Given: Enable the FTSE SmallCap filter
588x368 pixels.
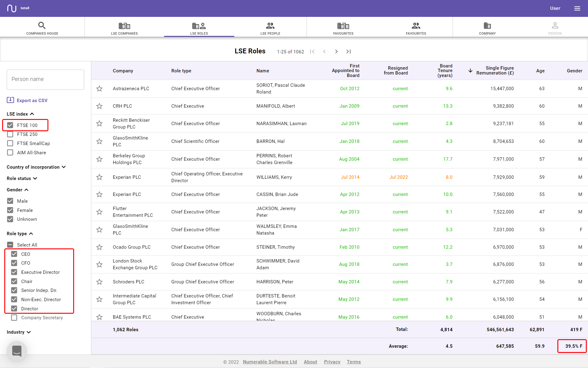Looking at the screenshot, I should [10, 143].
